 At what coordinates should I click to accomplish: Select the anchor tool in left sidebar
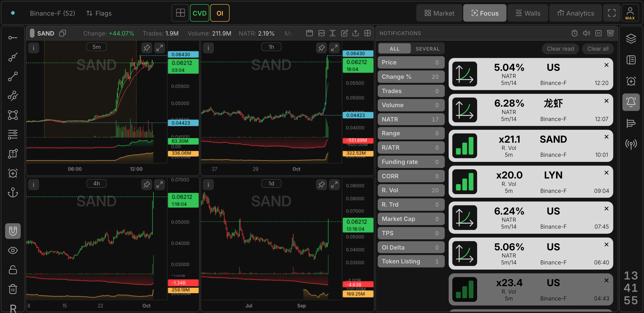13,192
